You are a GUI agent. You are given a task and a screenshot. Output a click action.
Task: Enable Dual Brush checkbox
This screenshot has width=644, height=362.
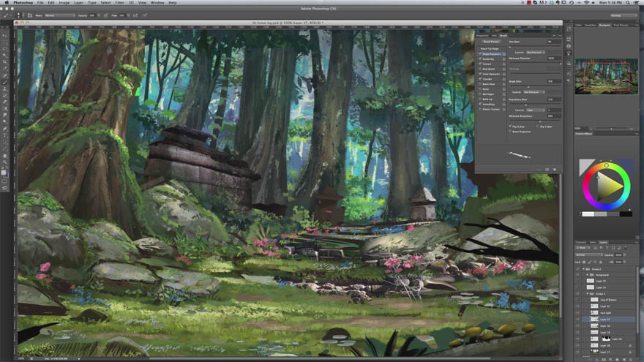coord(480,69)
